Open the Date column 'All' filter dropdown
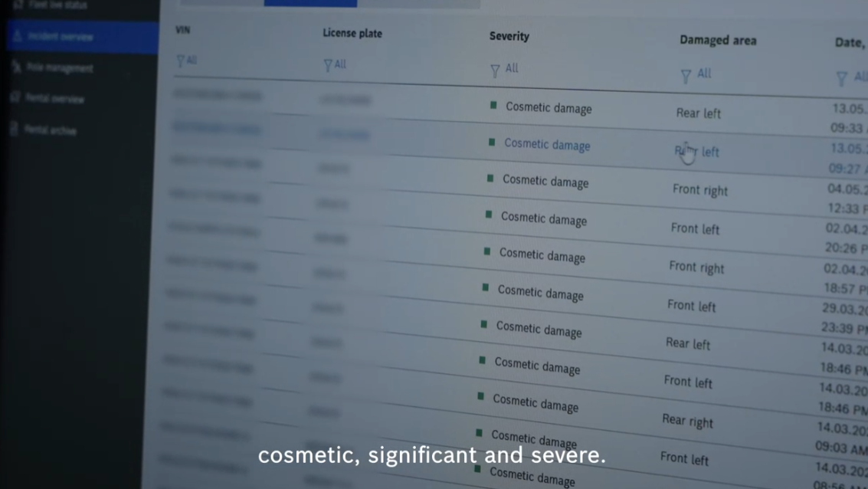 tap(852, 77)
